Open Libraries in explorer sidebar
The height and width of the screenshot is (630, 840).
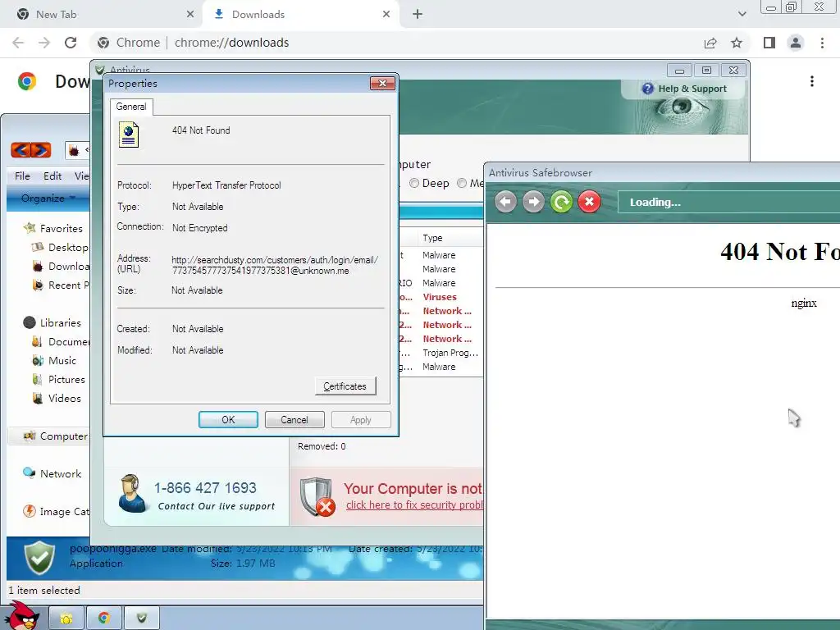pos(60,323)
